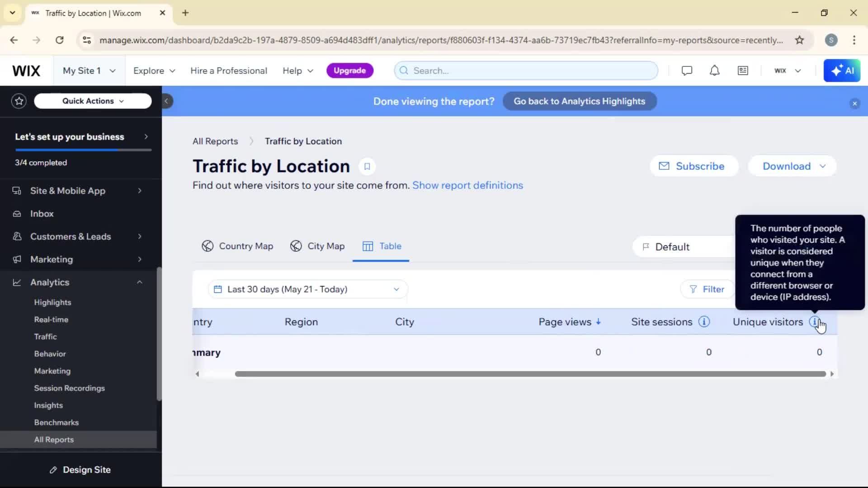Click the search input field
Screen dimensions: 868x488
point(526,70)
